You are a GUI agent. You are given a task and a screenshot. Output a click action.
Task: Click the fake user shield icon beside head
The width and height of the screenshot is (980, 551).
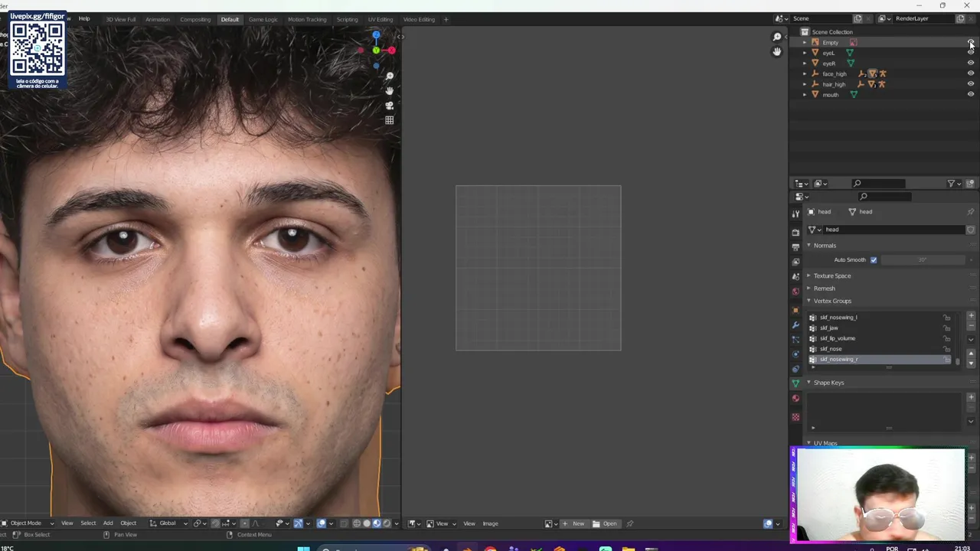[x=971, y=230]
